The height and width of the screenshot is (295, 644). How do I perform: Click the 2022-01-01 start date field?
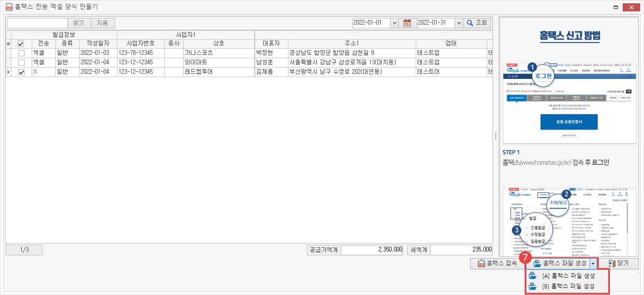(371, 23)
